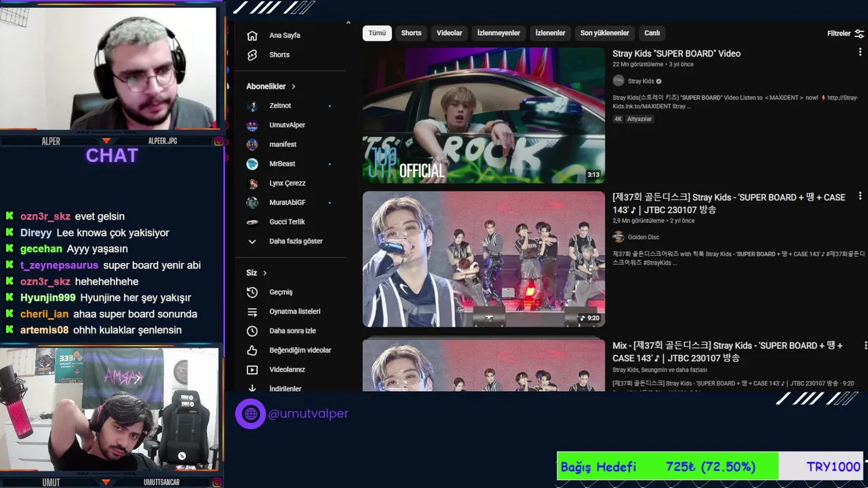Click the TRY1000 goal amount
The width and height of the screenshot is (868, 488).
pos(833,466)
